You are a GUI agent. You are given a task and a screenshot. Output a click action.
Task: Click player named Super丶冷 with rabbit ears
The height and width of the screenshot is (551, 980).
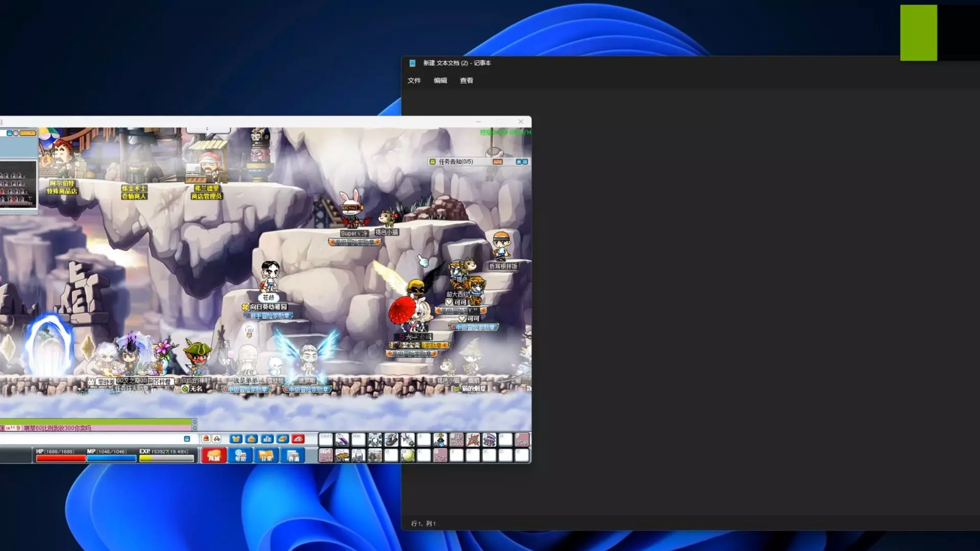point(352,209)
